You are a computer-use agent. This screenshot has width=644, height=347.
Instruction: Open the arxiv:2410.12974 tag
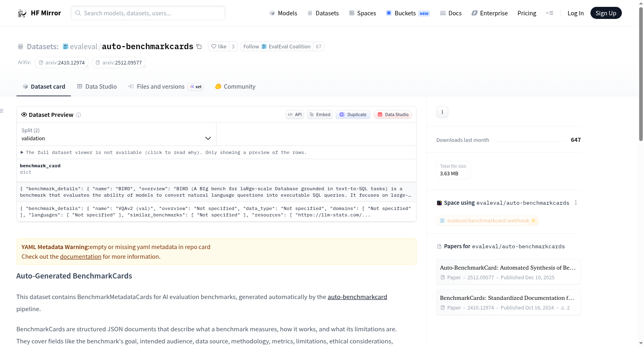coord(62,63)
